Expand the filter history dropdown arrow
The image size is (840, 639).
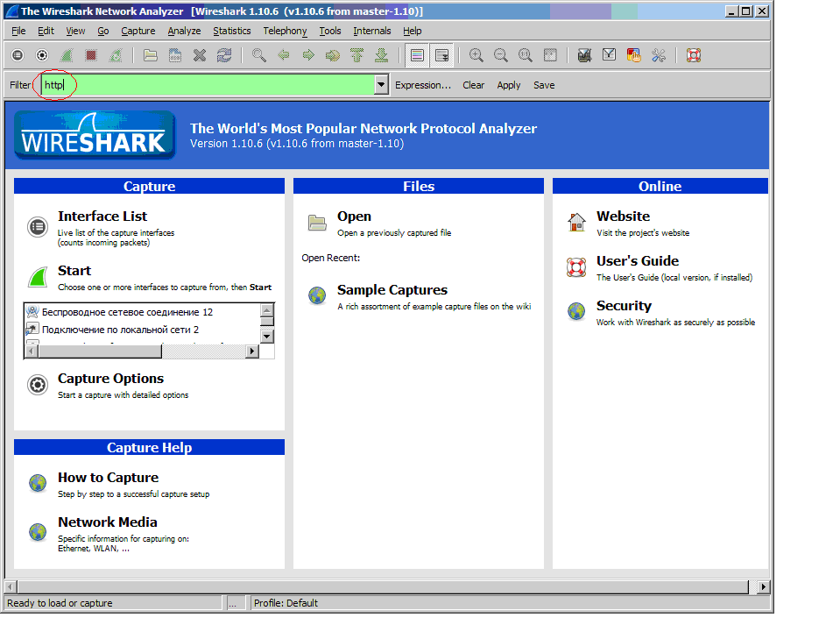pos(381,85)
